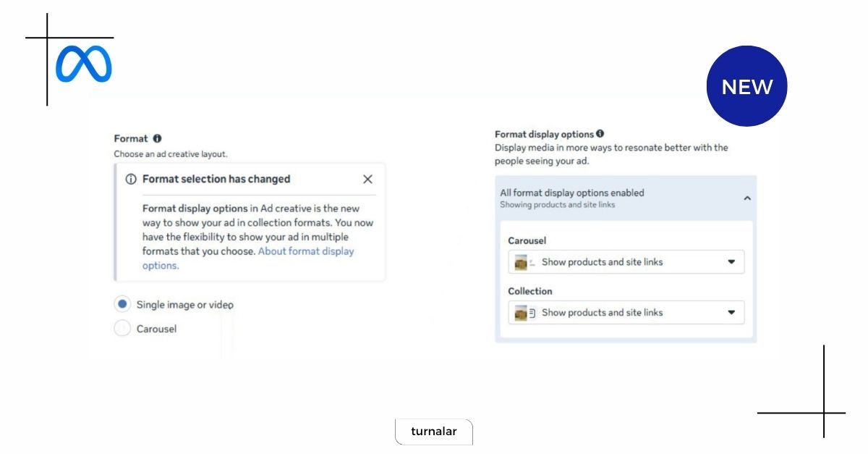Screen dimensions: 868x454
Task: Click the Collection label above its dropdown
Action: [530, 291]
